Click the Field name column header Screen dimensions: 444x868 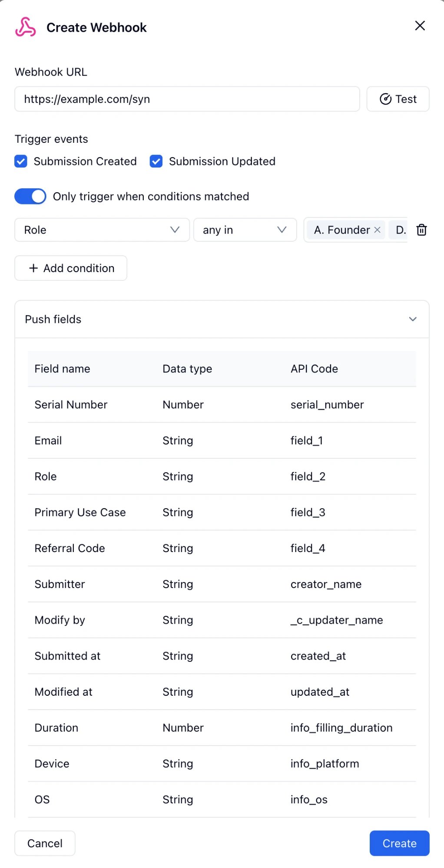[63, 368]
